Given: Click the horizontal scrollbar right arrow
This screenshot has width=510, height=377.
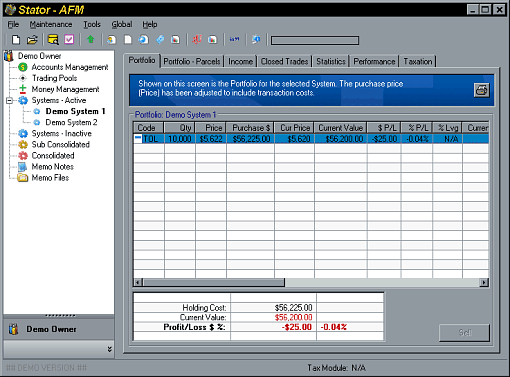Looking at the screenshot, I should [484, 283].
